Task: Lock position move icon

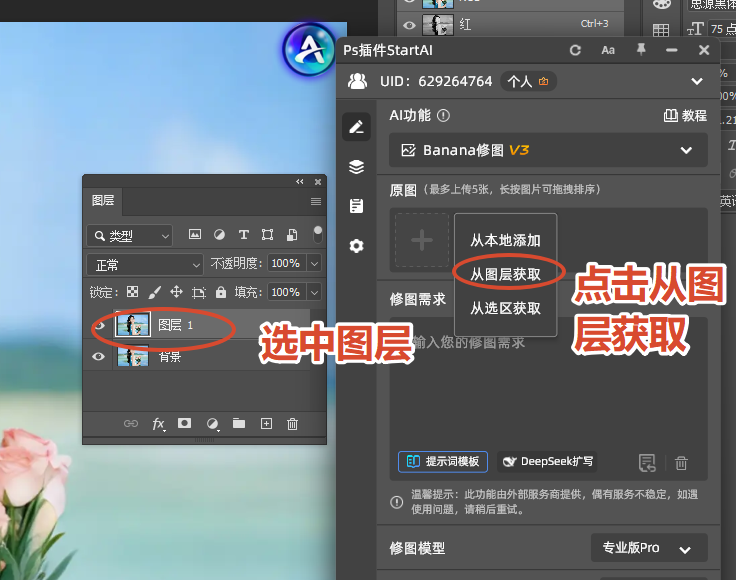Action: (x=176, y=292)
